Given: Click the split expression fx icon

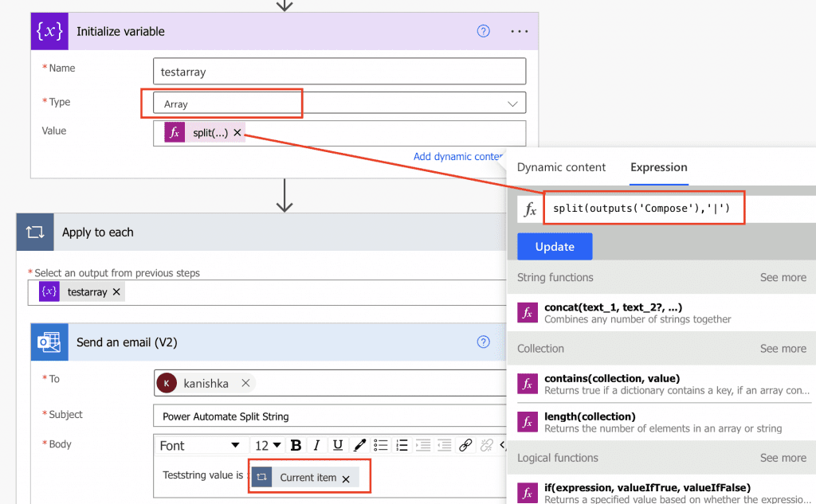Looking at the screenshot, I should click(175, 132).
